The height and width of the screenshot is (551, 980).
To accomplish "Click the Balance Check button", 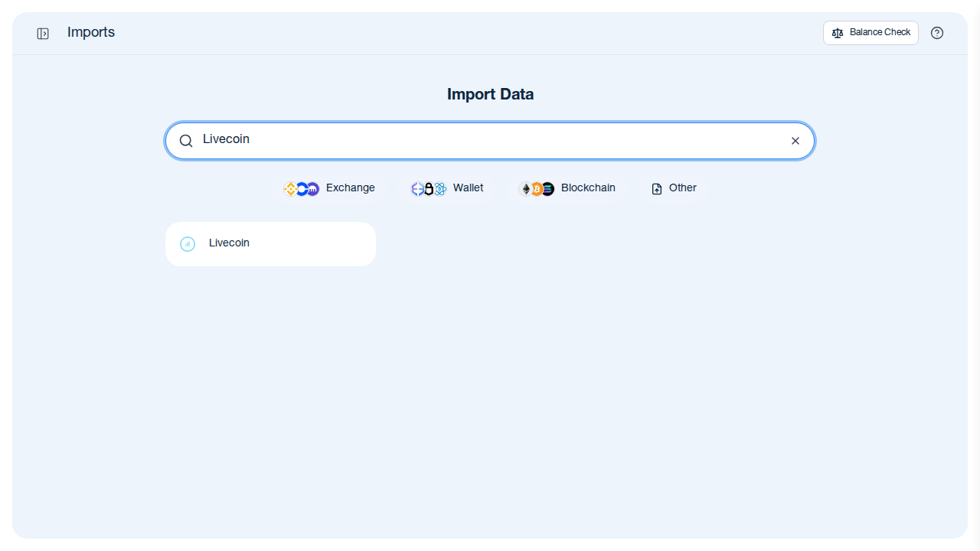I will (x=871, y=33).
